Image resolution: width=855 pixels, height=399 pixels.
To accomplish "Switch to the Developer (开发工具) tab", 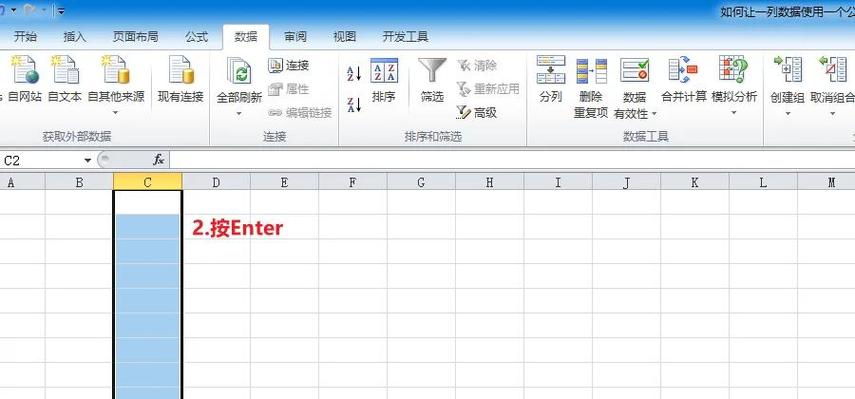I will tap(406, 37).
